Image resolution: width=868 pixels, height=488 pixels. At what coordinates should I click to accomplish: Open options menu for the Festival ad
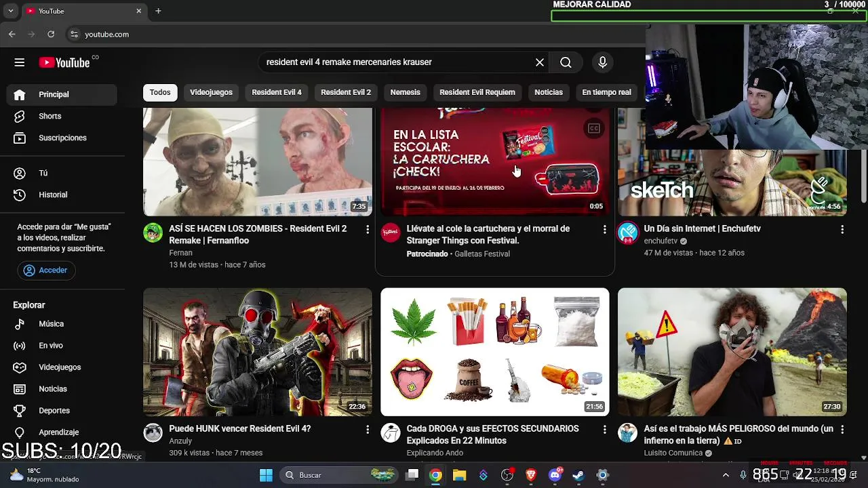[x=605, y=230]
